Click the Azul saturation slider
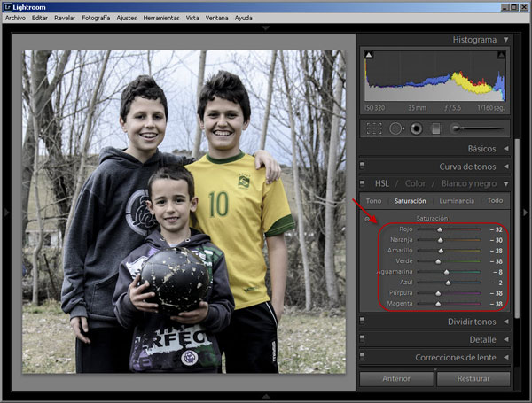The height and width of the screenshot is (403, 532). tap(449, 283)
